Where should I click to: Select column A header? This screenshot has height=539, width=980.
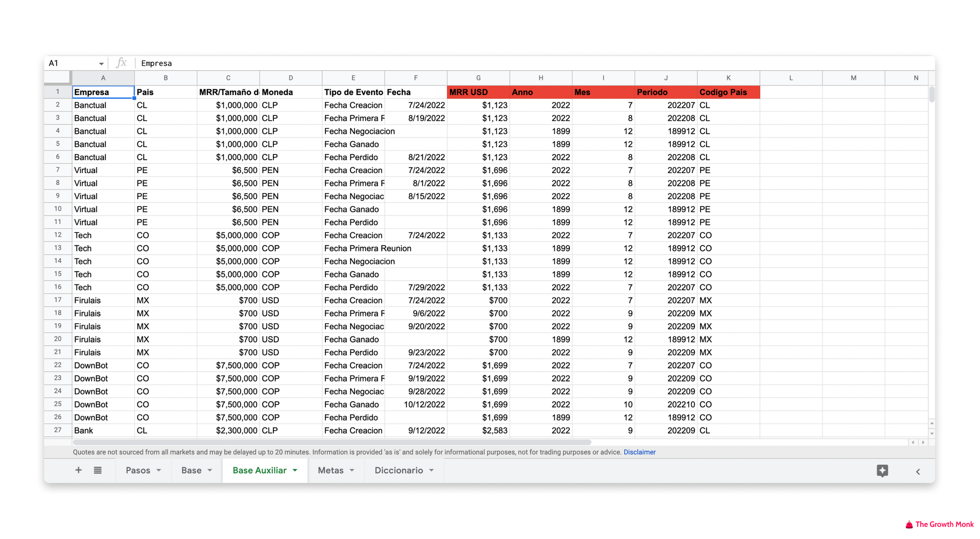[x=103, y=78]
